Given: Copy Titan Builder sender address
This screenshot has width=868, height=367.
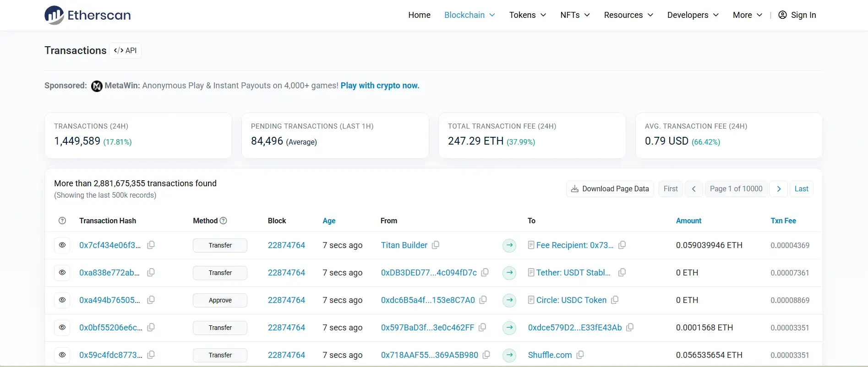Looking at the screenshot, I should tap(436, 245).
